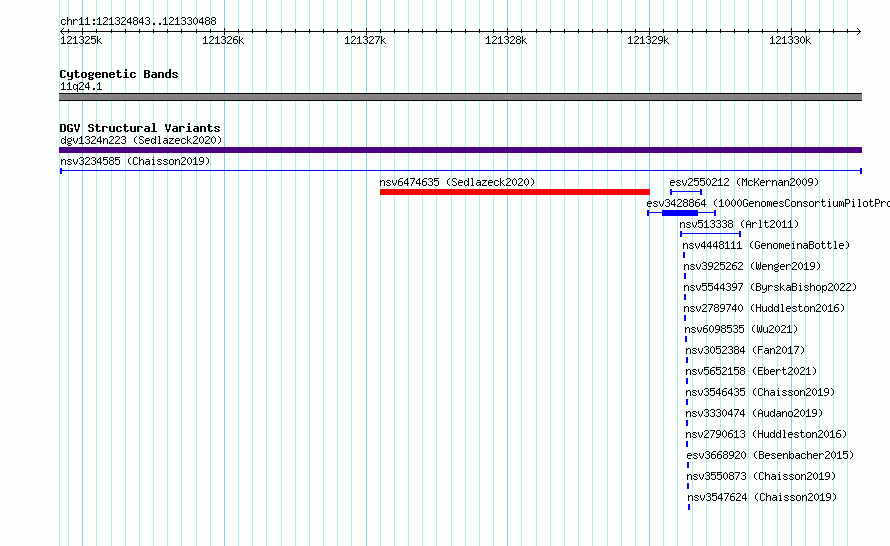This screenshot has height=546, width=890.
Task: Click the 121327k ruler tick label
Action: [365, 40]
